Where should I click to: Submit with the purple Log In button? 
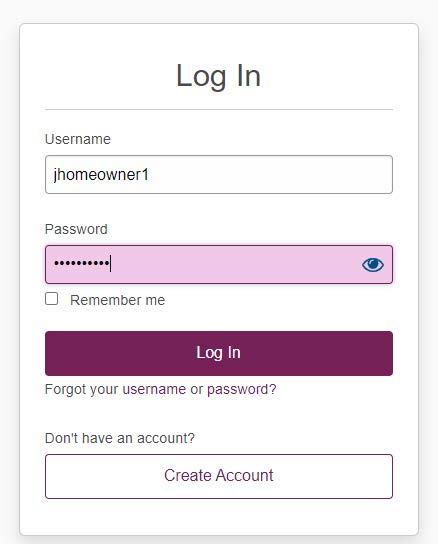coord(219,353)
